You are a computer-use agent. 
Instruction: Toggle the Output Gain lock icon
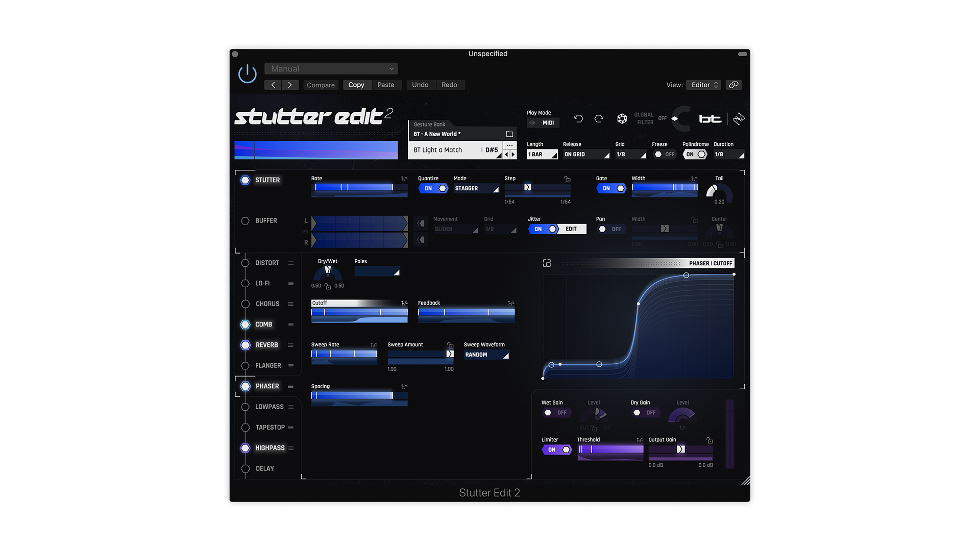point(709,440)
